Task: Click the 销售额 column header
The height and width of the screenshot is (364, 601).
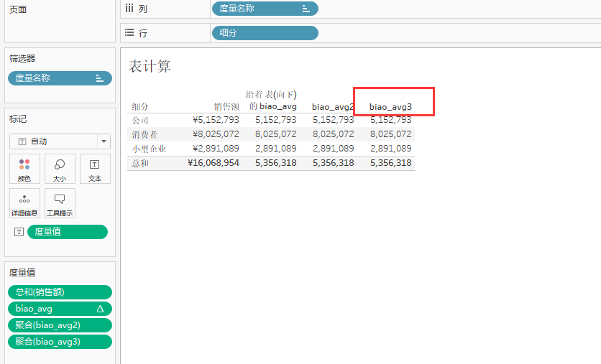Action: click(226, 107)
